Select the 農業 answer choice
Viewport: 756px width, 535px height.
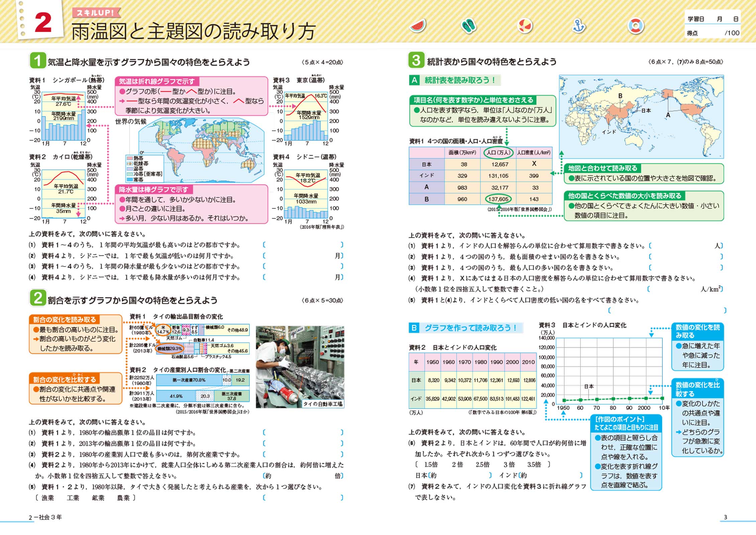pos(123,498)
